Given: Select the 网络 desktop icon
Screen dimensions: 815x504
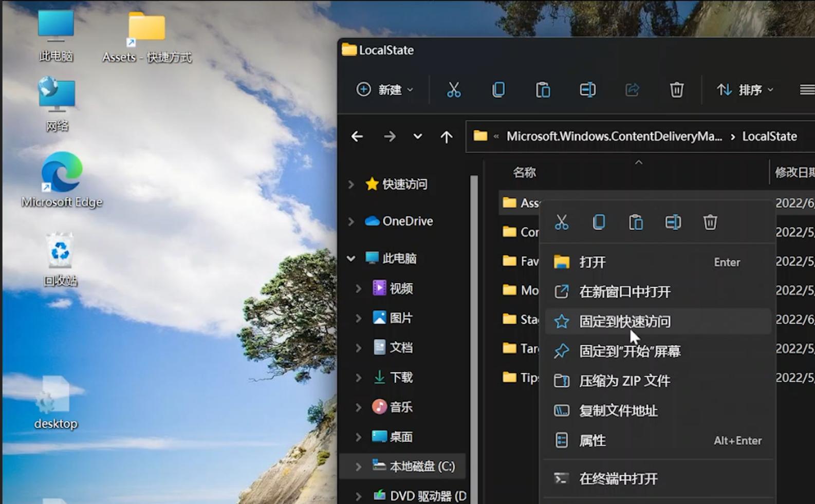Looking at the screenshot, I should pos(57,105).
